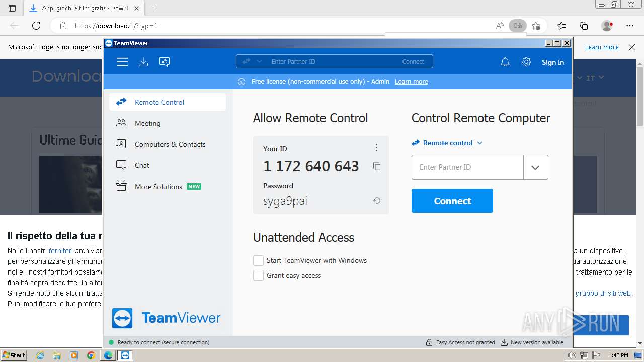Open the Edge profile avatar

pos(607,26)
